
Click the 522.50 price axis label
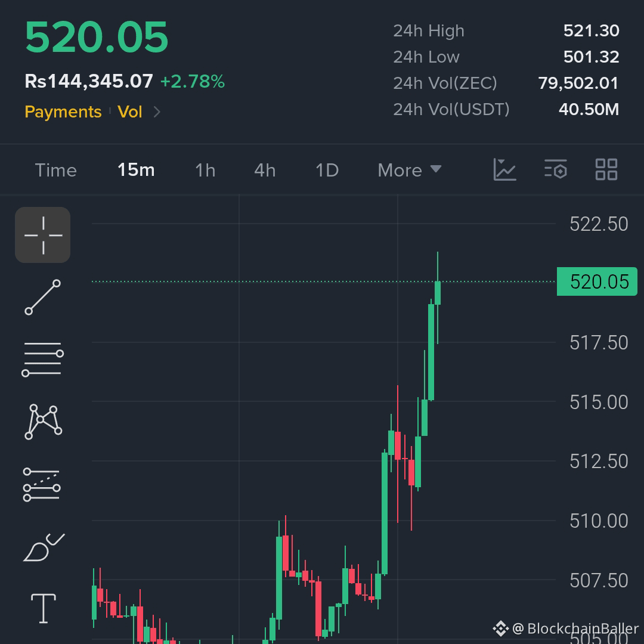click(599, 224)
